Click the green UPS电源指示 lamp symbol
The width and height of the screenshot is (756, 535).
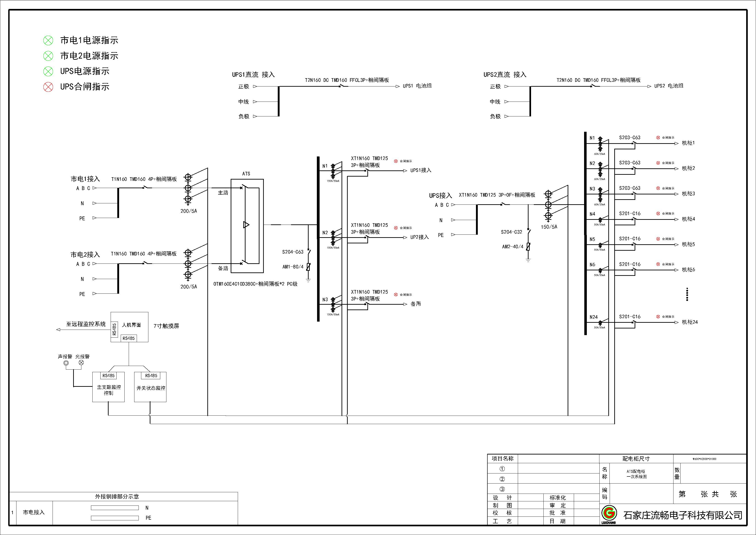(48, 71)
